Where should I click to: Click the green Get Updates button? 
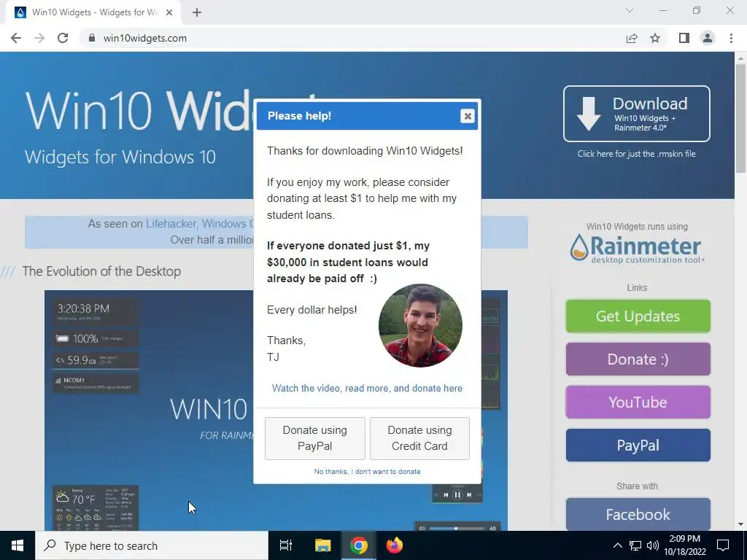(638, 316)
